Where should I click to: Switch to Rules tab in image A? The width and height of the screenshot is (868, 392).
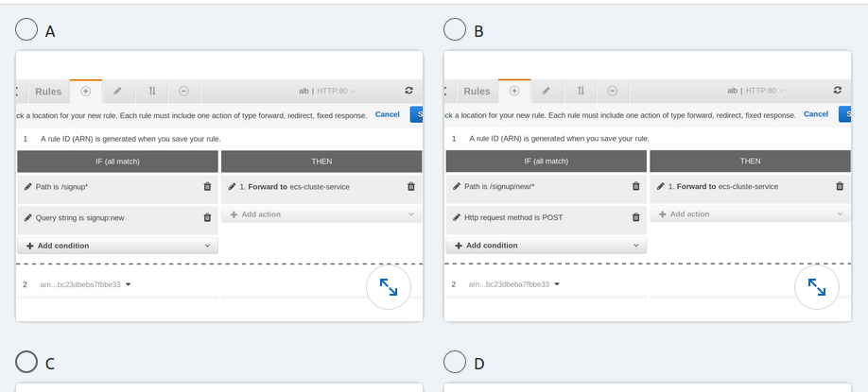pos(48,92)
